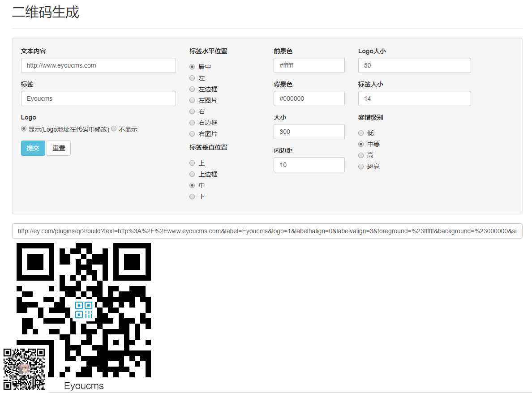This screenshot has width=532, height=393.
Task: Choose the 上边框 vertical label position
Action: click(192, 174)
